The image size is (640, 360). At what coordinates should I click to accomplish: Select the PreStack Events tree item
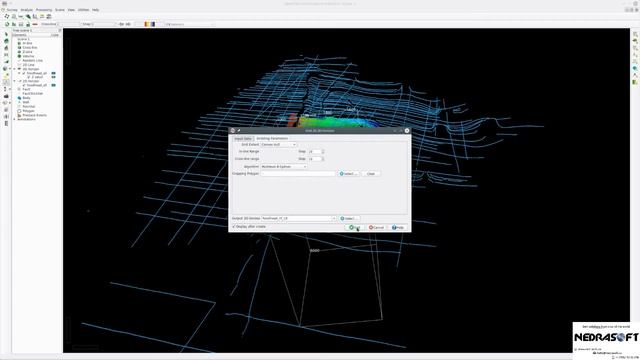(34, 115)
